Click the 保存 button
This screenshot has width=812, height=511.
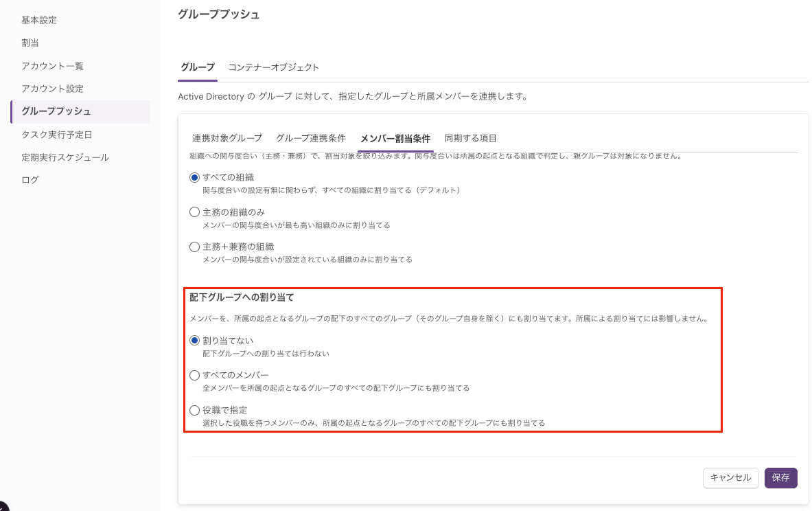coord(781,478)
